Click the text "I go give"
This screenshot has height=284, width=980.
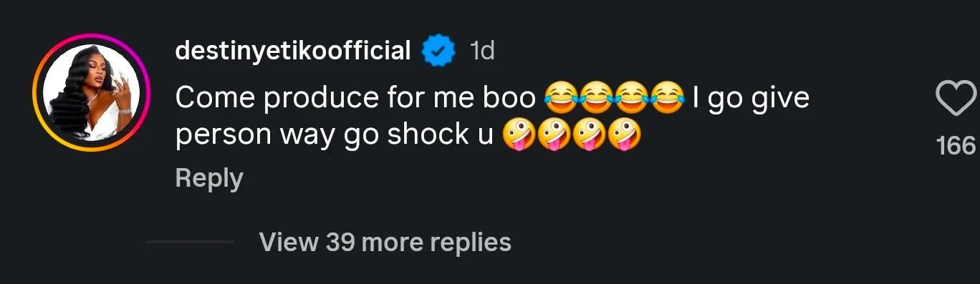tap(751, 99)
